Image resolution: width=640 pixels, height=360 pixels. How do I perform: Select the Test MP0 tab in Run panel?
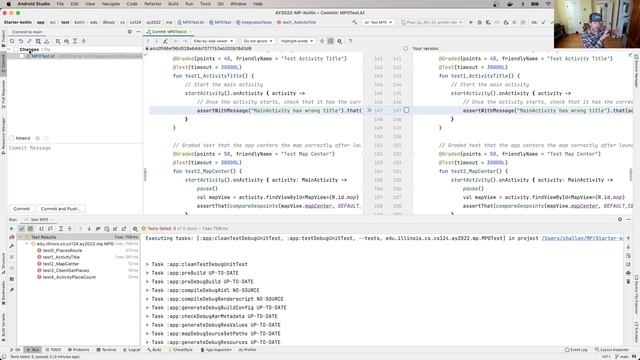(x=39, y=220)
